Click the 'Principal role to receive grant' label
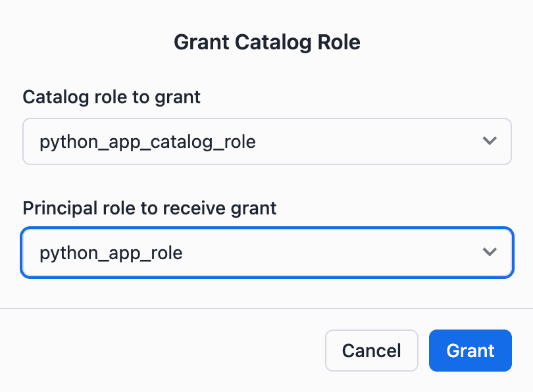Image resolution: width=533 pixels, height=392 pixels. pos(149,208)
